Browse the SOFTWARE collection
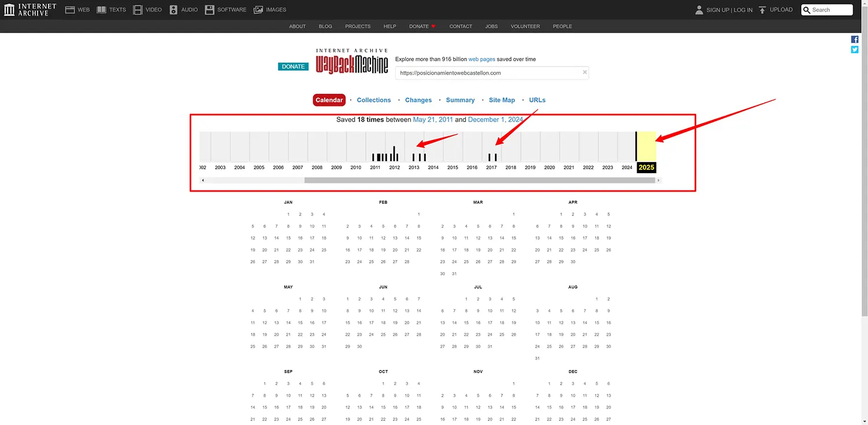Image resolution: width=868 pixels, height=425 pixels. pyautogui.click(x=226, y=9)
